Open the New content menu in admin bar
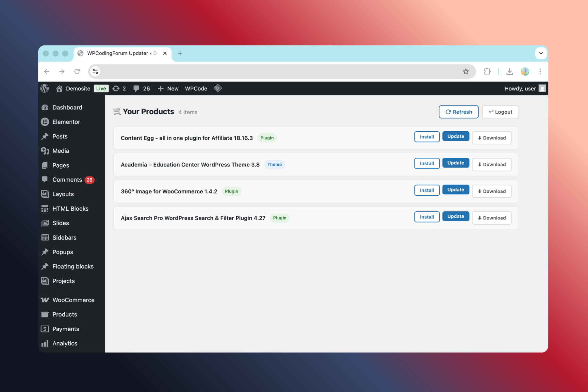Viewport: 588px width, 392px height. coord(168,89)
